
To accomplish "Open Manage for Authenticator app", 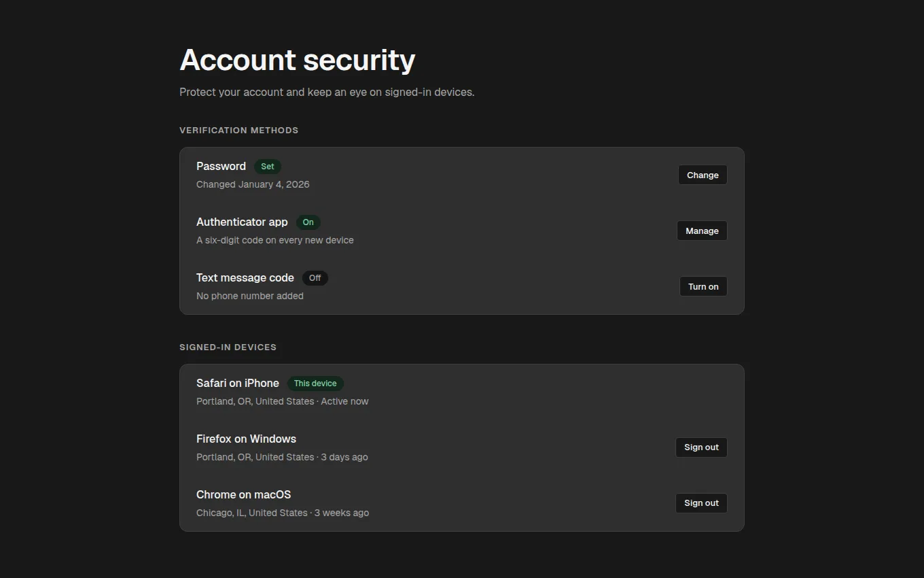I will (702, 231).
